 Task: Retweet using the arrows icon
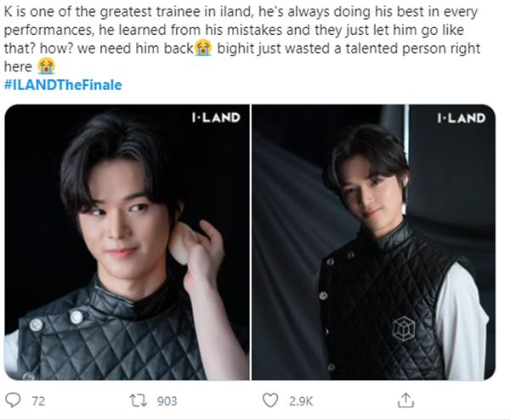[139, 400]
